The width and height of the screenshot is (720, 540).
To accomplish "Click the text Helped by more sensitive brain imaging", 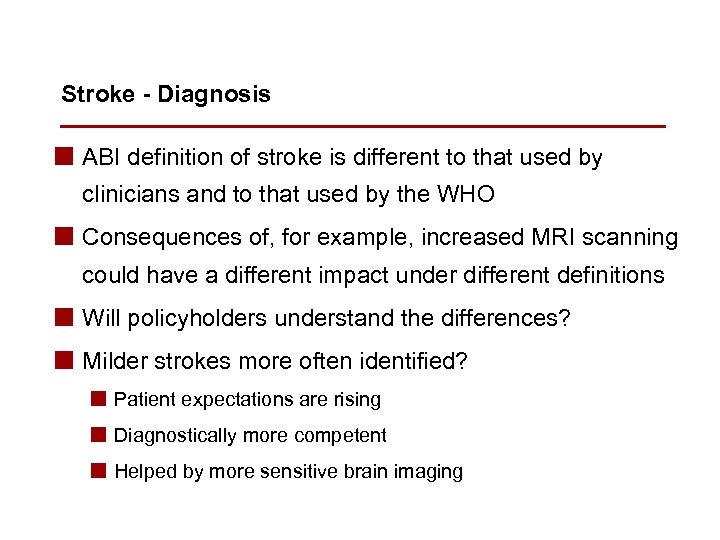I will click(x=288, y=472).
